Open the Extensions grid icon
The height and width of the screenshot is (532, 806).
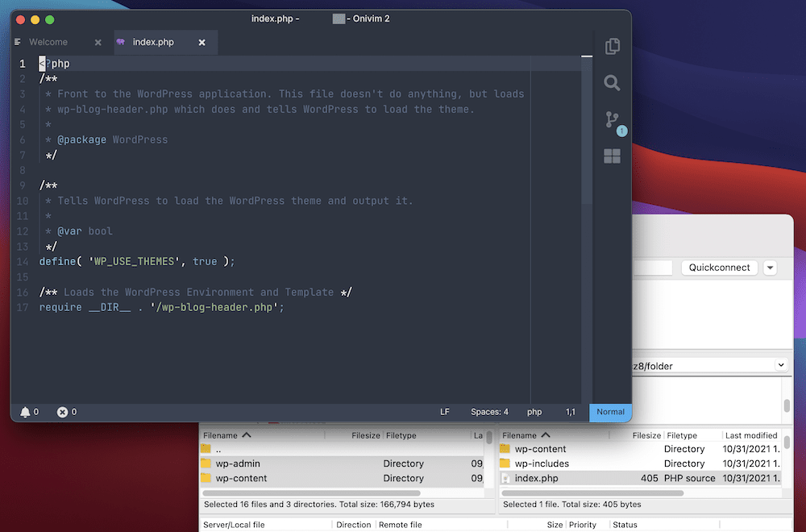(x=612, y=156)
